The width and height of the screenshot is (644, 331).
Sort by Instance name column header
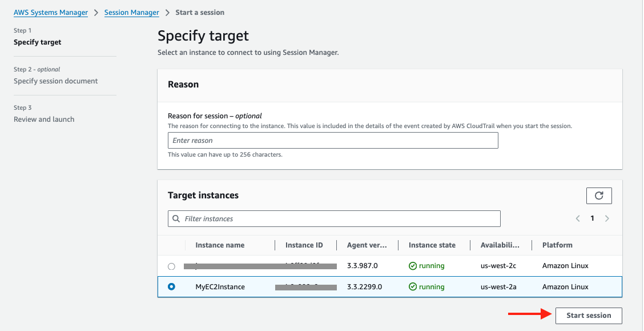[220, 245]
